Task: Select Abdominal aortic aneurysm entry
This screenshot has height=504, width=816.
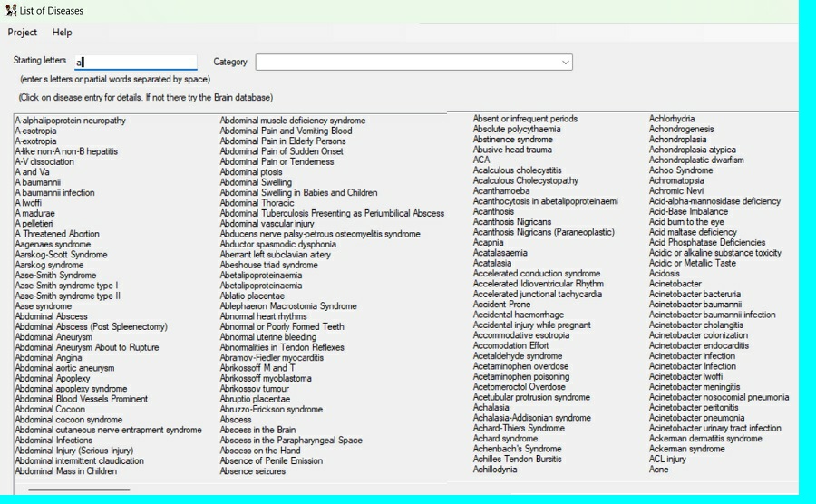Action: (64, 368)
